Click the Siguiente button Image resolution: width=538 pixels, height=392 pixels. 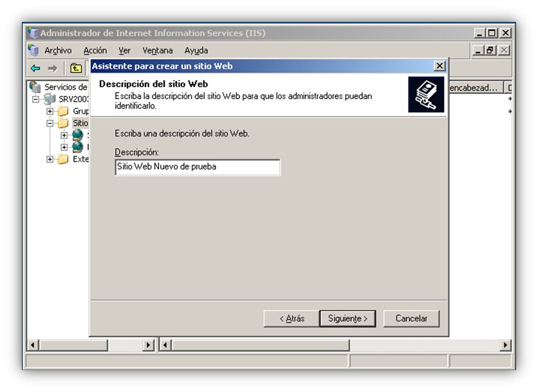tap(348, 319)
